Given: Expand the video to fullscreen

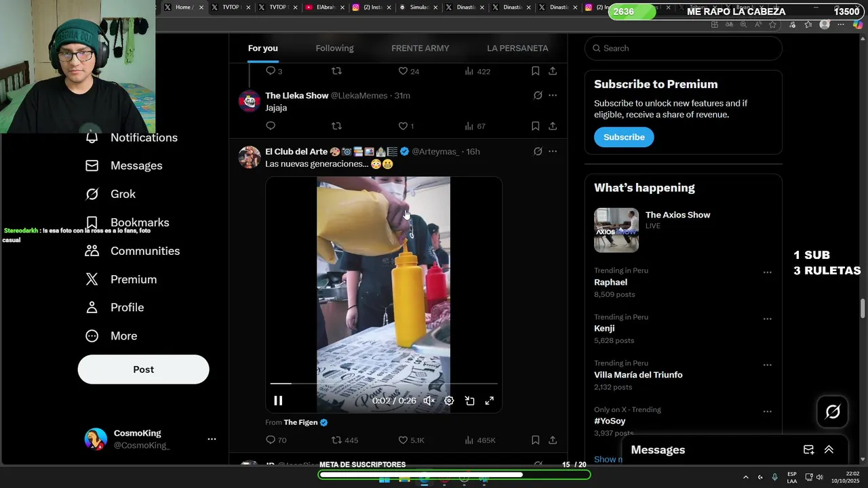Looking at the screenshot, I should 489,401.
